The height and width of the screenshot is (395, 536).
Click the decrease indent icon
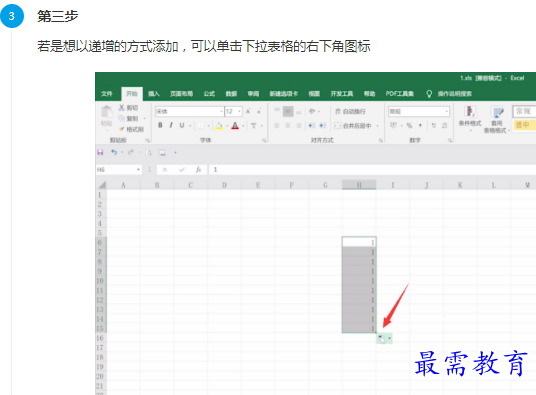[x=312, y=126]
